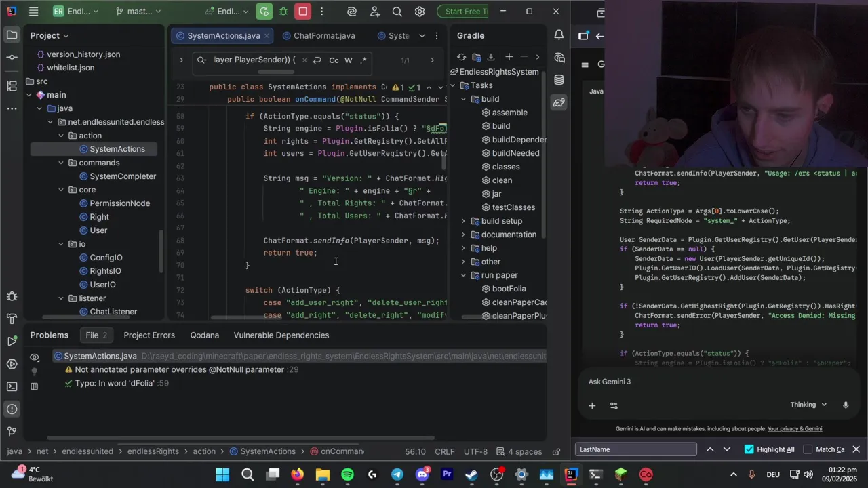Switch to Qodana tab
The height and width of the screenshot is (488, 868).
204,335
